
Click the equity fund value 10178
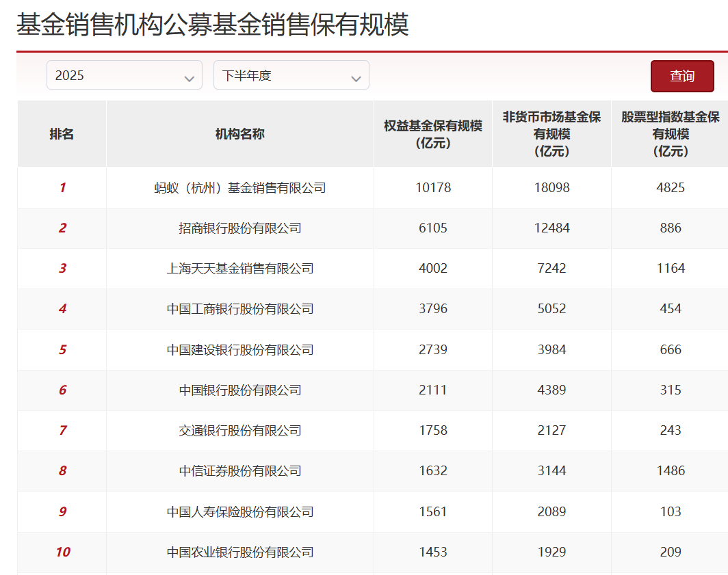pos(432,187)
